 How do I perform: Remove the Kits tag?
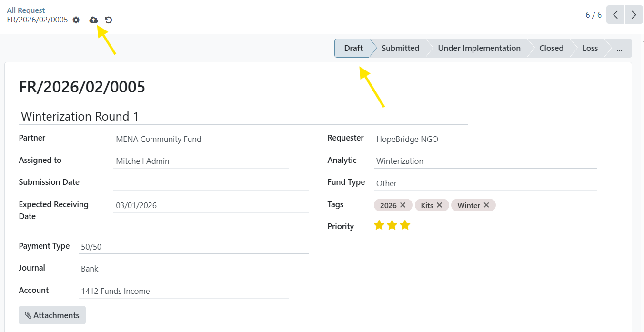(x=439, y=205)
